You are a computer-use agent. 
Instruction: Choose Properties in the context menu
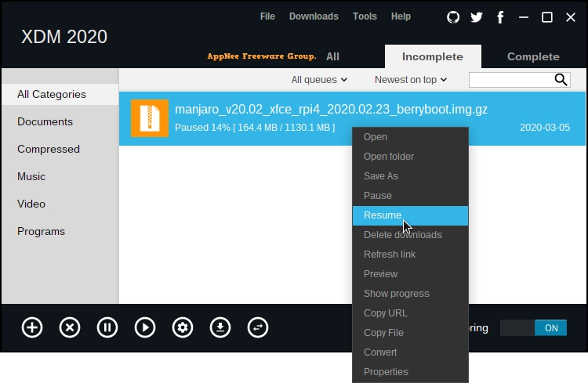coord(410,372)
